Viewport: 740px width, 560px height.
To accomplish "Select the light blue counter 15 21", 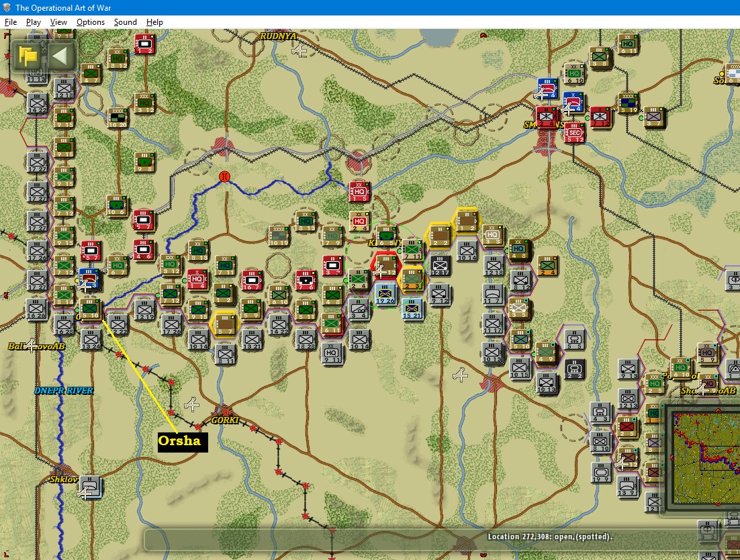I will [412, 309].
